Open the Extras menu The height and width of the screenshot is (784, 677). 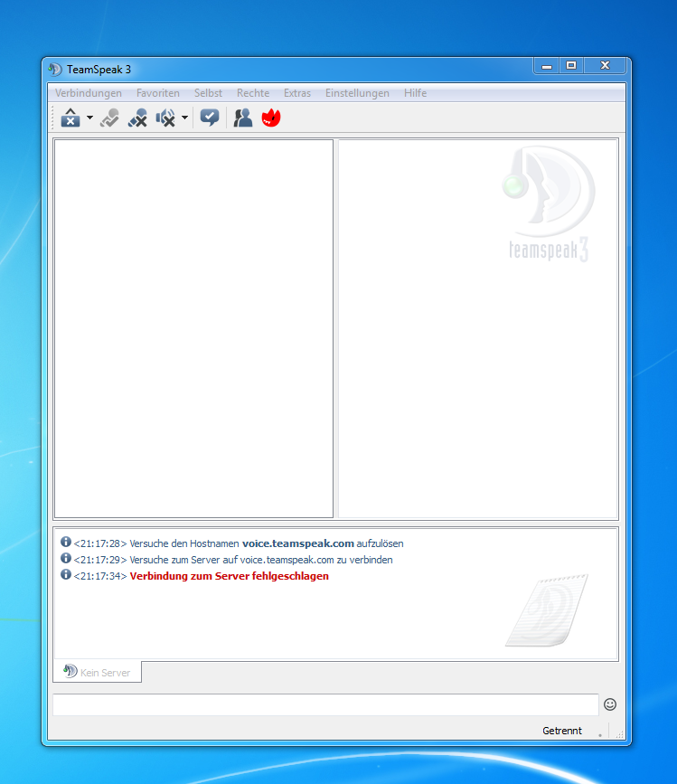click(297, 93)
